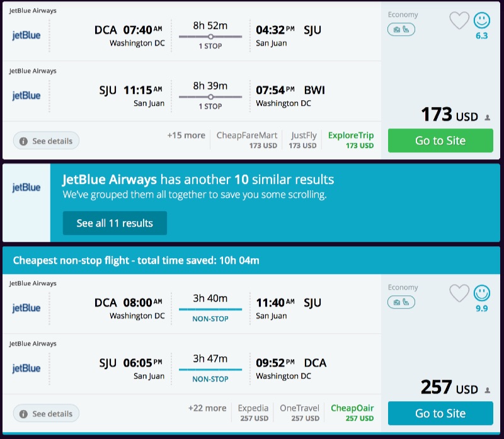This screenshot has width=504, height=439.
Task: Click the 6.3 smiley rating icon
Action: [x=482, y=20]
